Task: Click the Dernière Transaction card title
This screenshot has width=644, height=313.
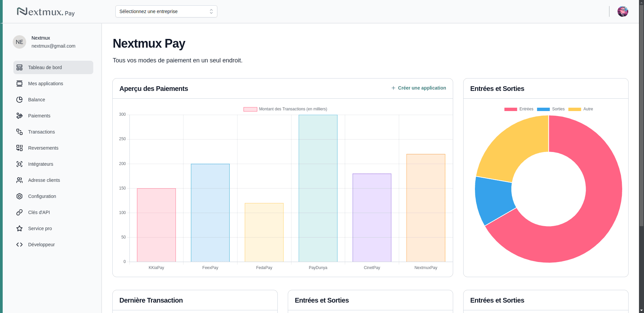Action: click(151, 300)
